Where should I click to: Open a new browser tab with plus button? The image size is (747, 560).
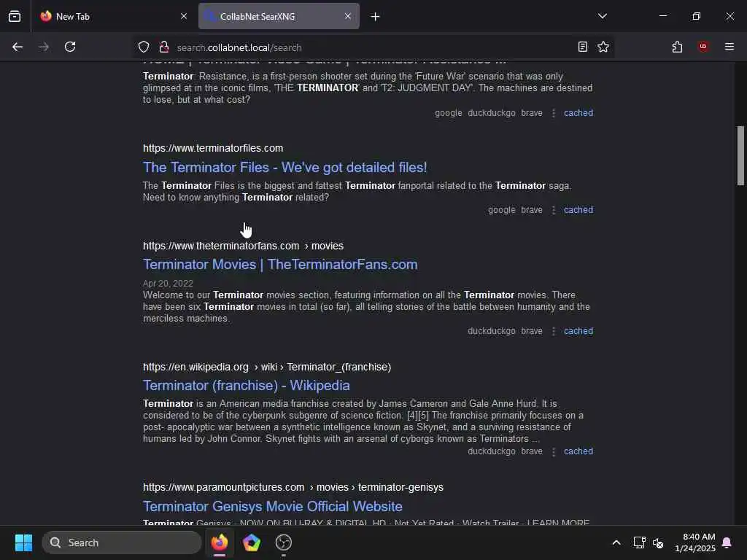[376, 17]
